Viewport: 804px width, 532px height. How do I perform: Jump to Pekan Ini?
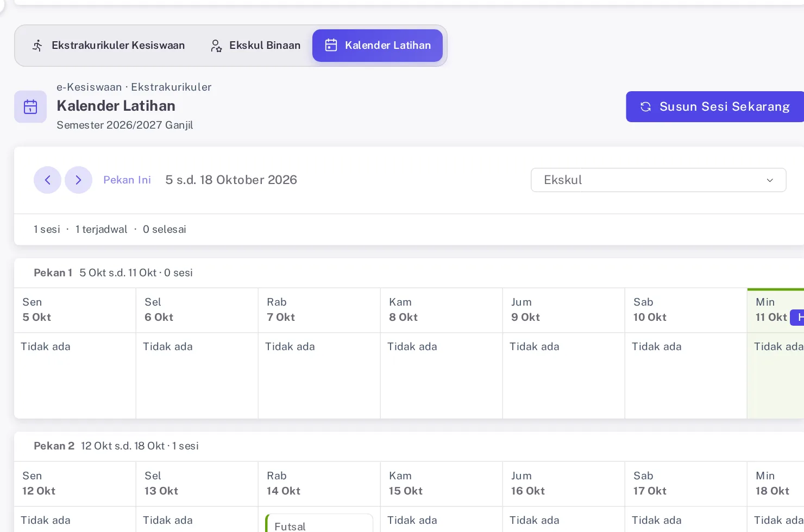click(127, 180)
